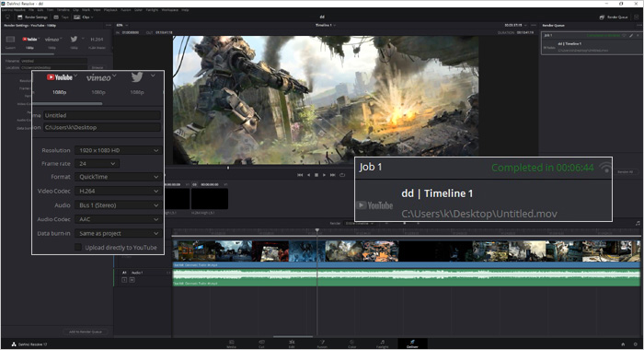644x350 pixels.
Task: Switch to the Fairlight page
Action: tap(383, 344)
